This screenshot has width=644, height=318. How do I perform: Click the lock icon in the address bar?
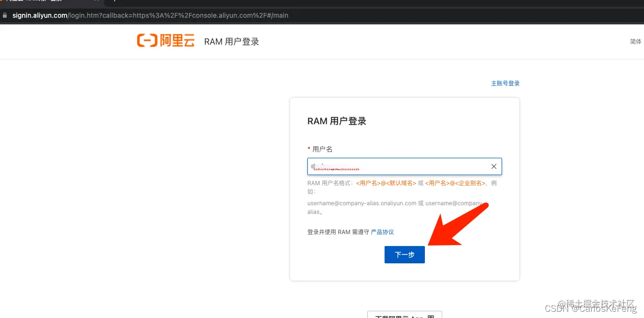pyautogui.click(x=5, y=15)
